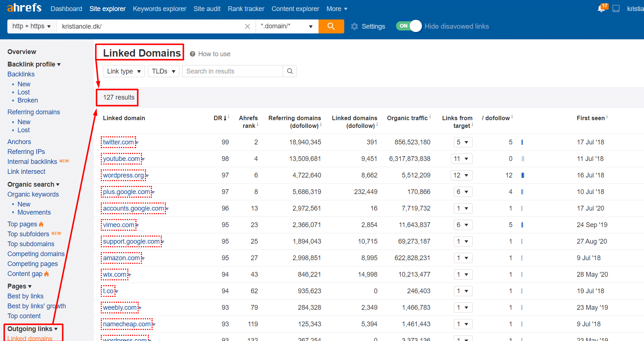
Task: Open the arrow menu beside amazon.com
Action: coord(143,259)
